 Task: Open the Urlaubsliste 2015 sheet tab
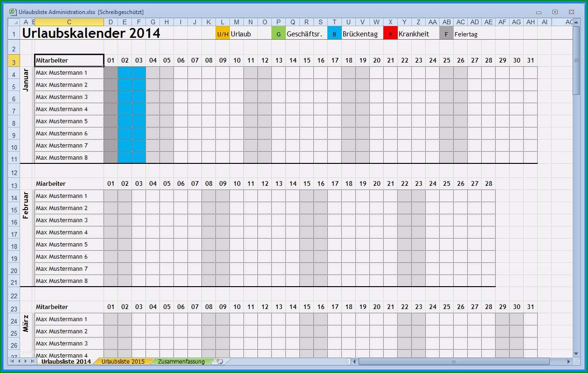pos(123,361)
